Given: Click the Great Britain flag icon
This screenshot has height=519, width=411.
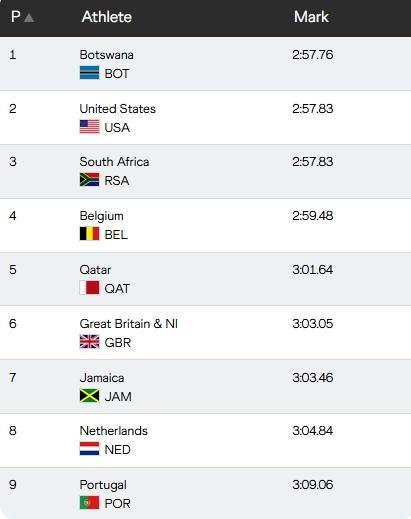Looking at the screenshot, I should point(89,342).
